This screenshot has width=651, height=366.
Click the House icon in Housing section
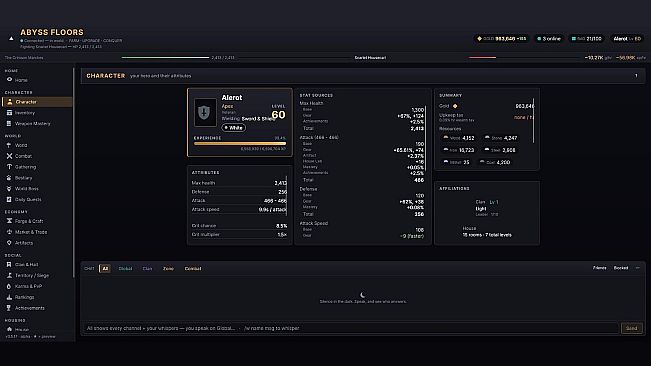pyautogui.click(x=9, y=329)
